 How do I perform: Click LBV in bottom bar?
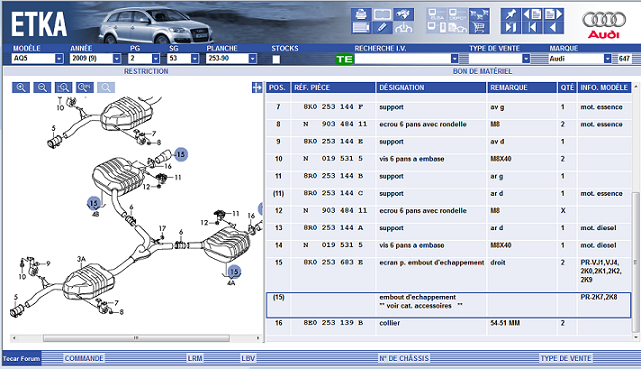248,358
